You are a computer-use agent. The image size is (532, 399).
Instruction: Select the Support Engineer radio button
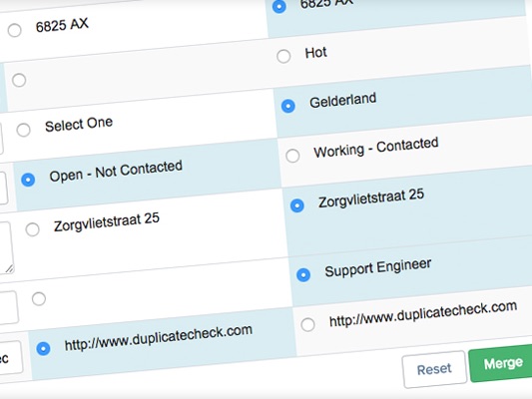click(303, 274)
